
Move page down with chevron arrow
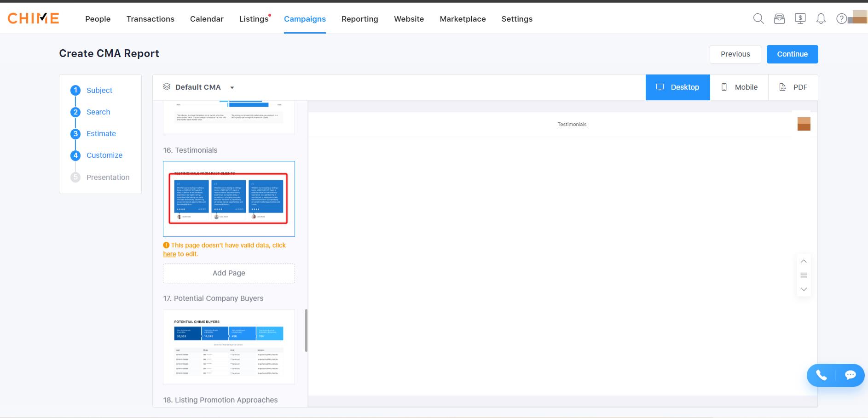804,289
